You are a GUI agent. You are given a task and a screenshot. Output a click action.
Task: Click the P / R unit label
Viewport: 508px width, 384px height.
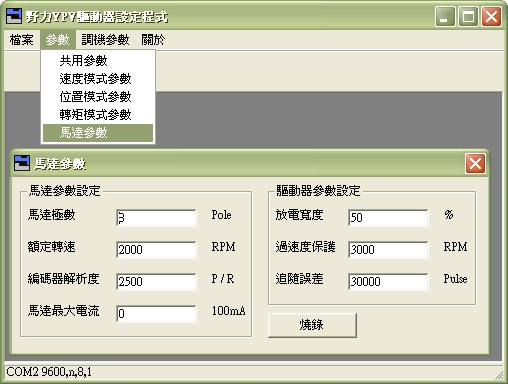click(x=223, y=279)
